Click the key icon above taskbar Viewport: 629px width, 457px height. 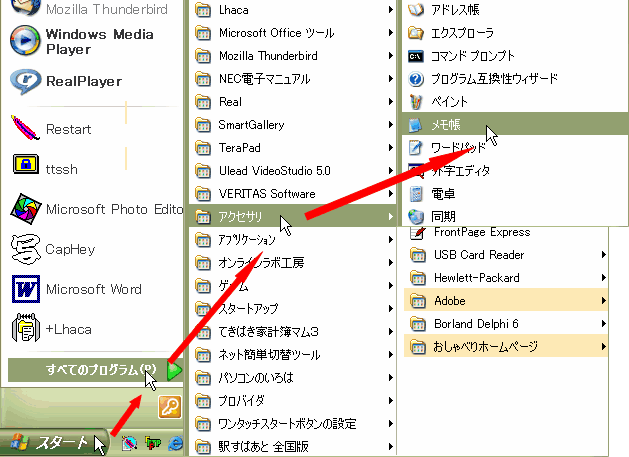[x=170, y=407]
